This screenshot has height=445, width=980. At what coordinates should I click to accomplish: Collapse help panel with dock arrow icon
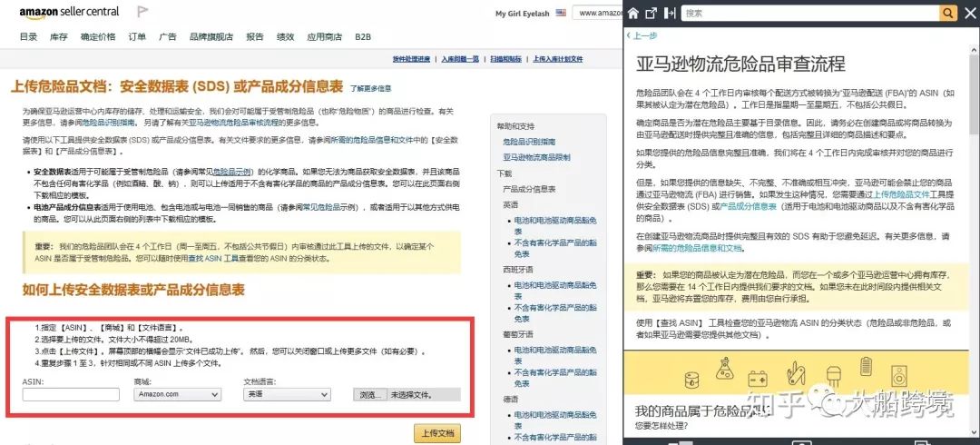click(x=670, y=13)
